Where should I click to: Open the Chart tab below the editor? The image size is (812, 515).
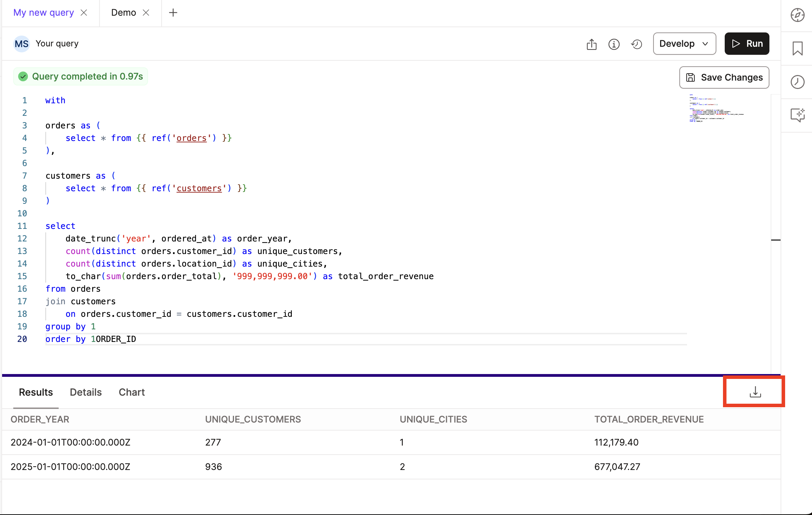[131, 392]
